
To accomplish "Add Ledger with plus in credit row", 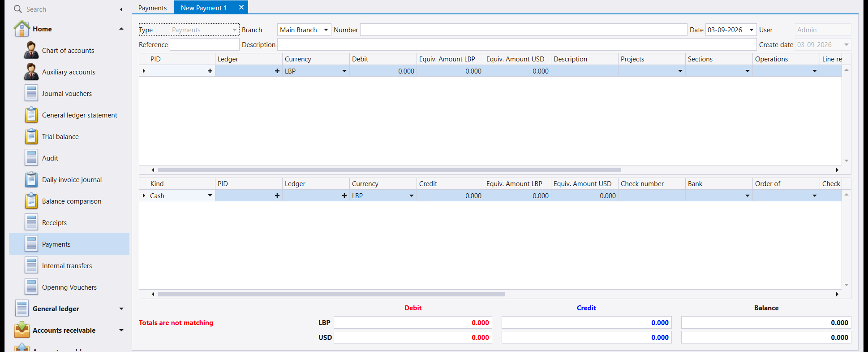I will pos(344,196).
